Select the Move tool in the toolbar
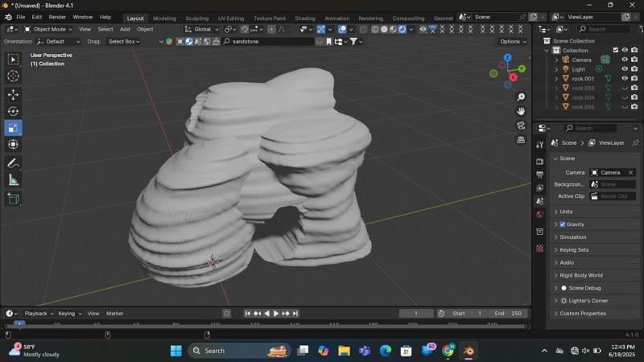Image resolution: width=644 pixels, height=362 pixels. click(13, 94)
